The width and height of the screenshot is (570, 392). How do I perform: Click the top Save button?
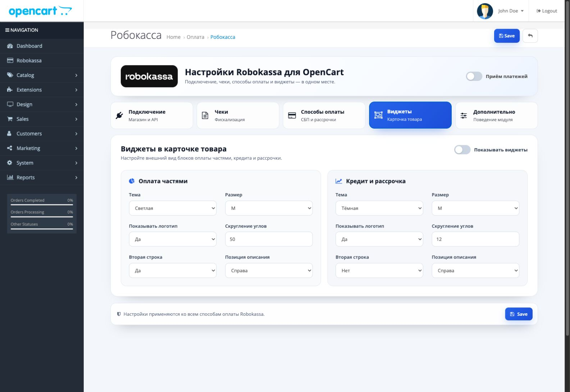point(507,36)
